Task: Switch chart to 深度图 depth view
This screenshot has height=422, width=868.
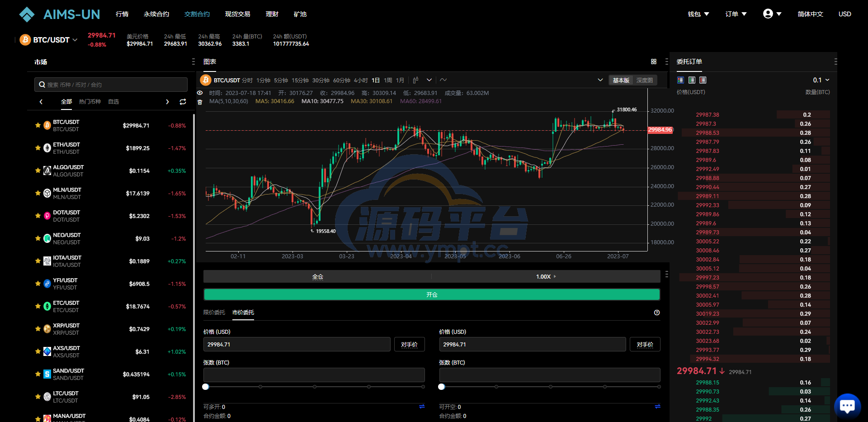Action: [644, 80]
